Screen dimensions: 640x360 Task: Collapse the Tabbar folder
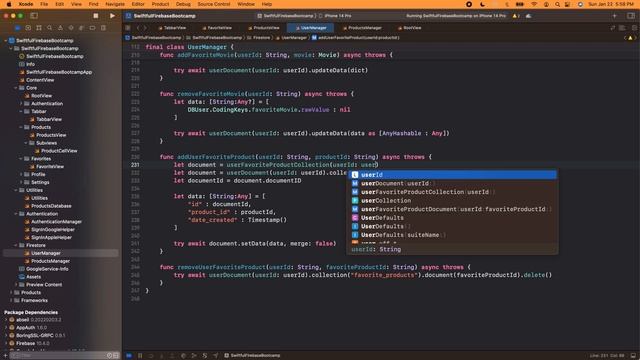pos(21,111)
